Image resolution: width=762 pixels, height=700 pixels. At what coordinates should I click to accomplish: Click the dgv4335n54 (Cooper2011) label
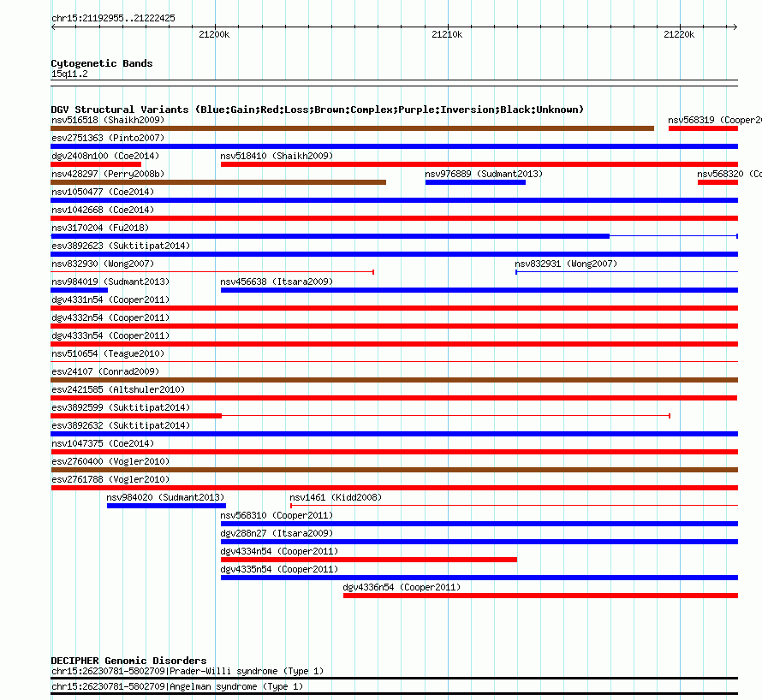(x=279, y=569)
